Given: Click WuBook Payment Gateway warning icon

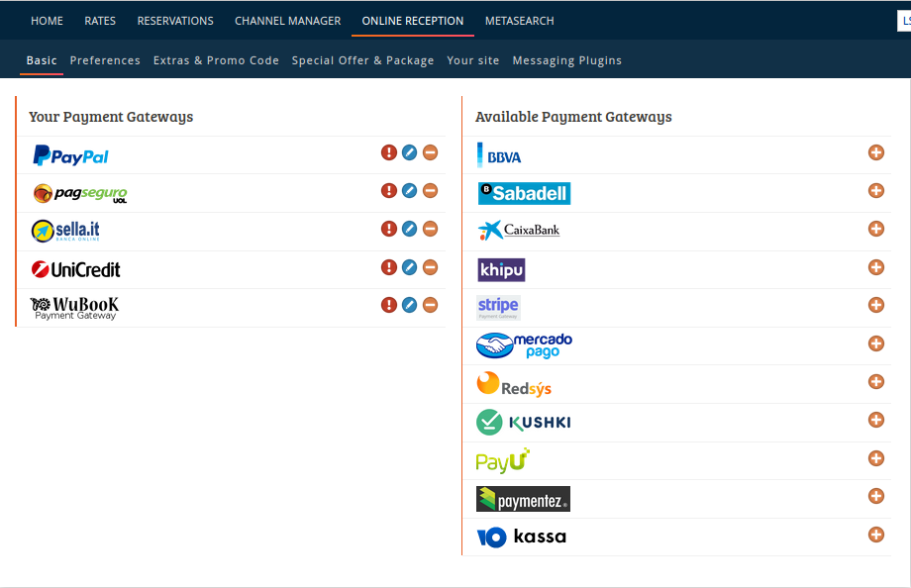Looking at the screenshot, I should [x=389, y=305].
